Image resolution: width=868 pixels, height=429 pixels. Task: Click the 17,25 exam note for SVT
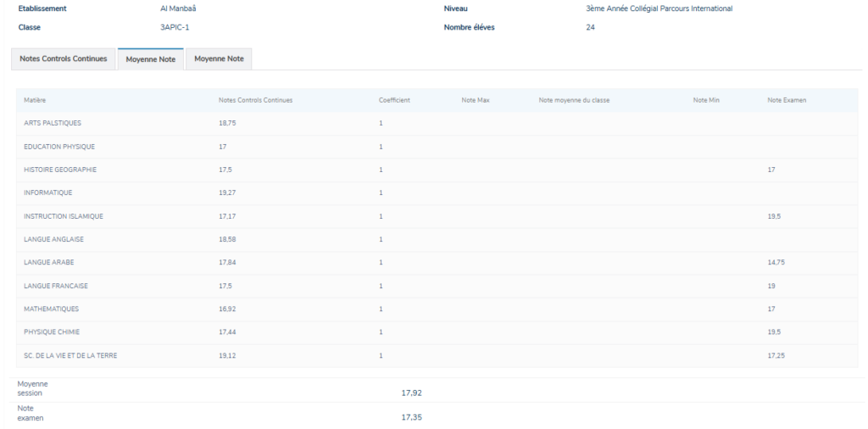(776, 356)
